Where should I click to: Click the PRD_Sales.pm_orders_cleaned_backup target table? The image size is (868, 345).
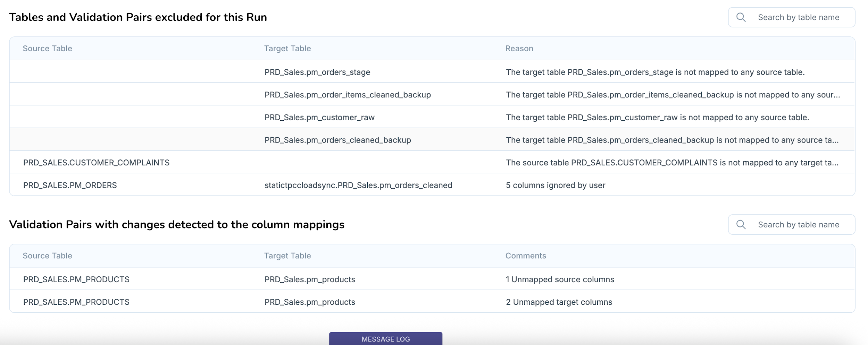[x=337, y=140]
